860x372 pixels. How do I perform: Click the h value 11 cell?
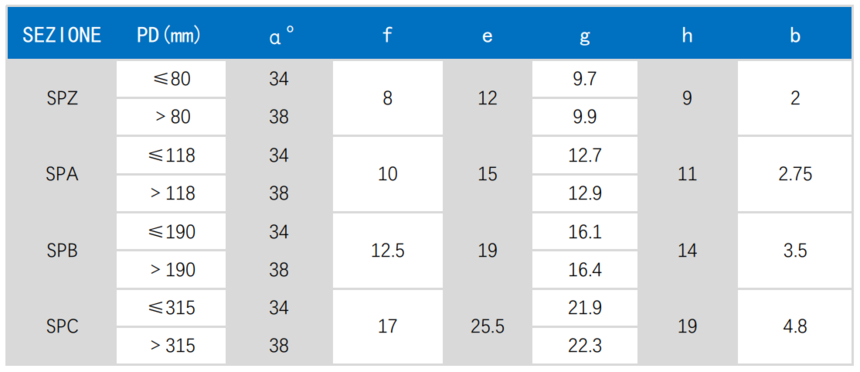click(687, 174)
